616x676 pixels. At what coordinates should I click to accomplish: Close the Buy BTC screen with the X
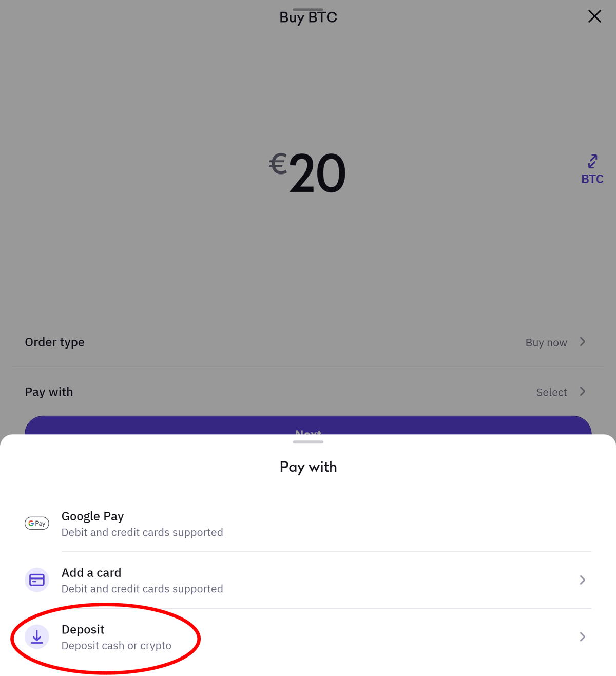point(594,16)
